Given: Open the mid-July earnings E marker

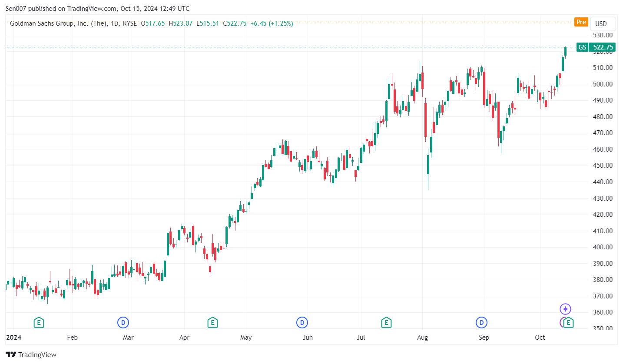Looking at the screenshot, I should (386, 322).
